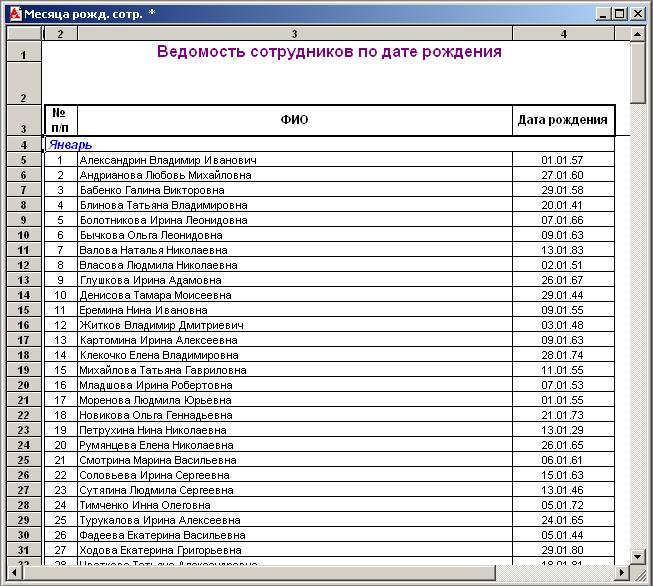Select row header 4
653x586 pixels.
coord(24,145)
